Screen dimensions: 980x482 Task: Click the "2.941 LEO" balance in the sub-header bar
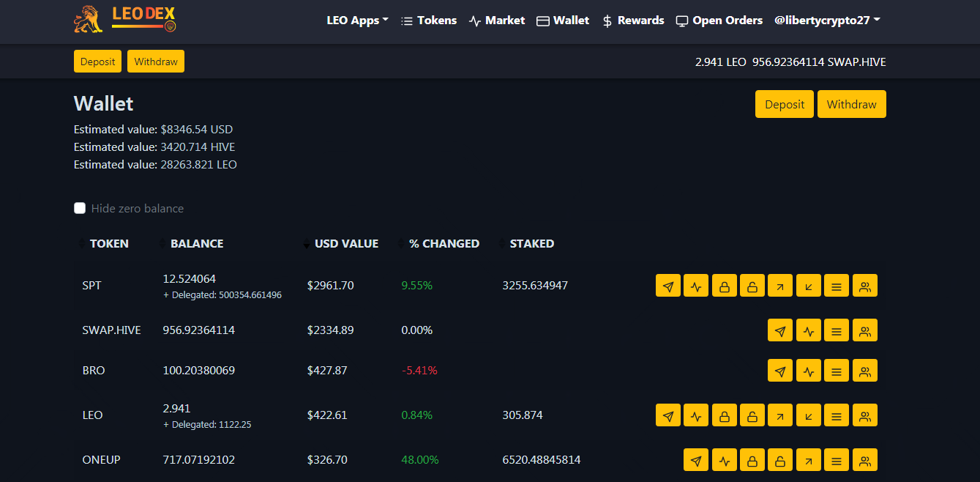coord(721,62)
